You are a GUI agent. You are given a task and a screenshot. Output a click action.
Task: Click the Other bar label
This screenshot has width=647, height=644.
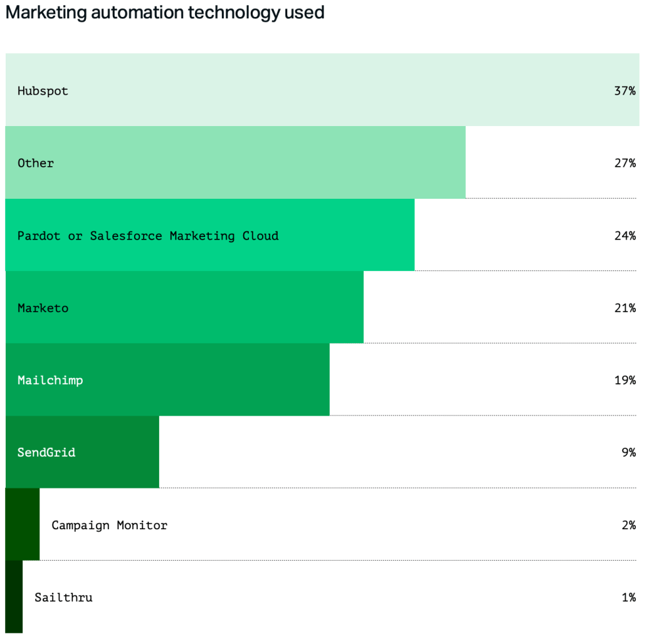coord(36,163)
